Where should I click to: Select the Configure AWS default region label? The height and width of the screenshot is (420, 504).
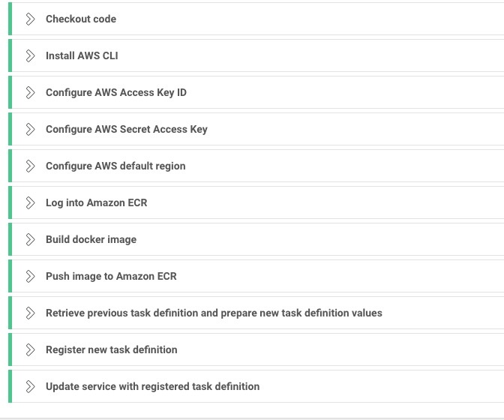tap(115, 166)
